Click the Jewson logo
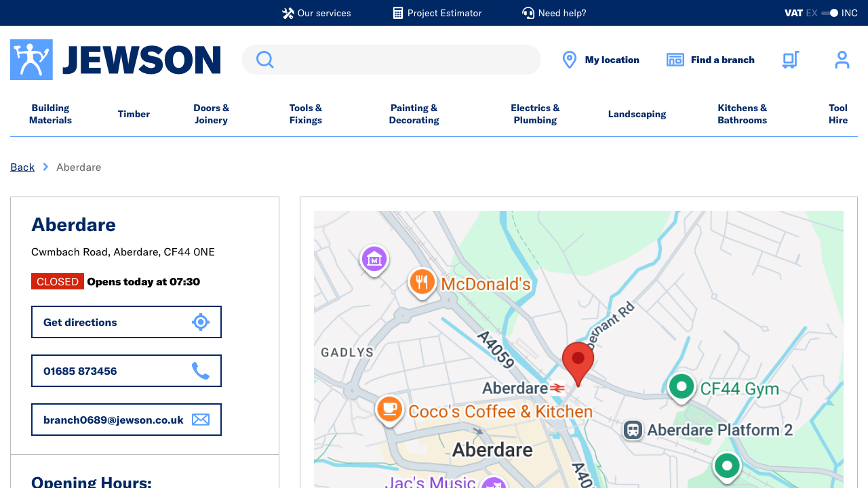Image resolution: width=868 pixels, height=488 pixels. coord(115,60)
